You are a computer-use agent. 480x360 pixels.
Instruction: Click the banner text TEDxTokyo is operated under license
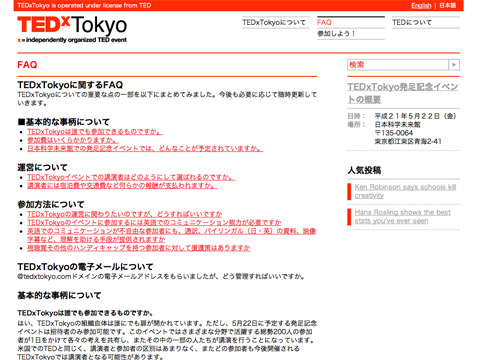pyautogui.click(x=84, y=5)
